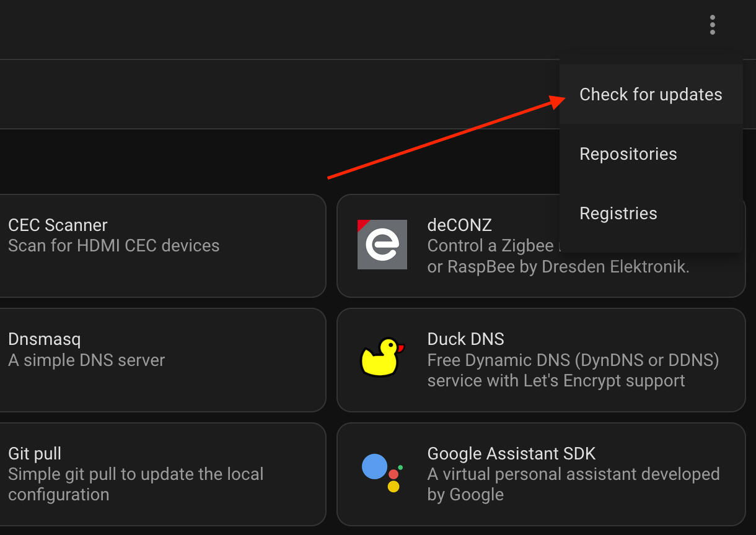Click the Simple git pull description text
Screen dimensions: 756x535
136,474
